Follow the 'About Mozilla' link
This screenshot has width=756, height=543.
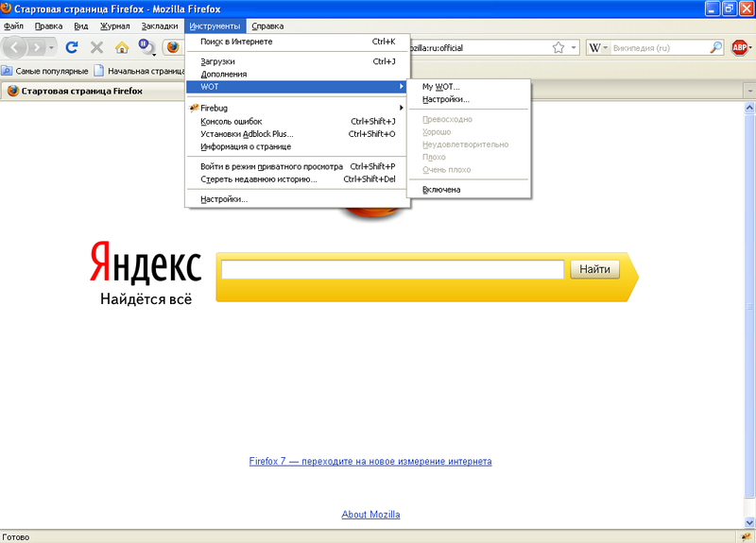(x=370, y=515)
